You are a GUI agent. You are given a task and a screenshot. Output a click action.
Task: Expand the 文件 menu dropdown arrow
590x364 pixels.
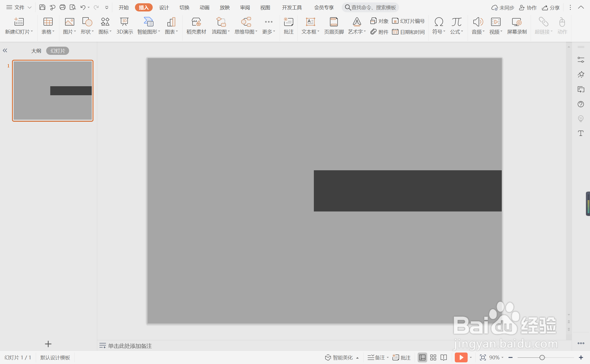(x=29, y=8)
